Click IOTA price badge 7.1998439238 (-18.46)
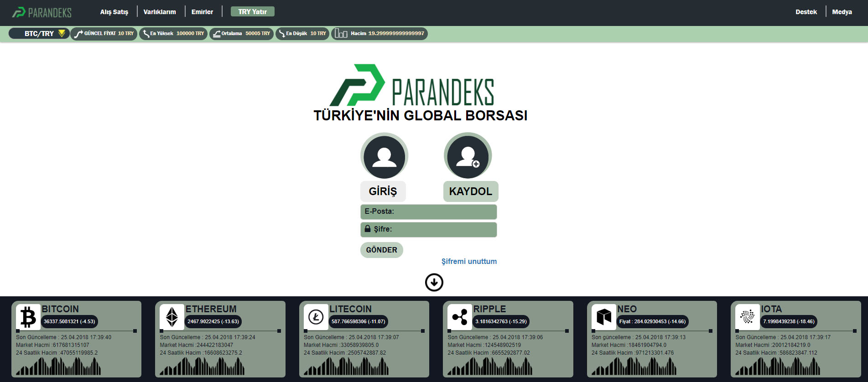 click(789, 321)
